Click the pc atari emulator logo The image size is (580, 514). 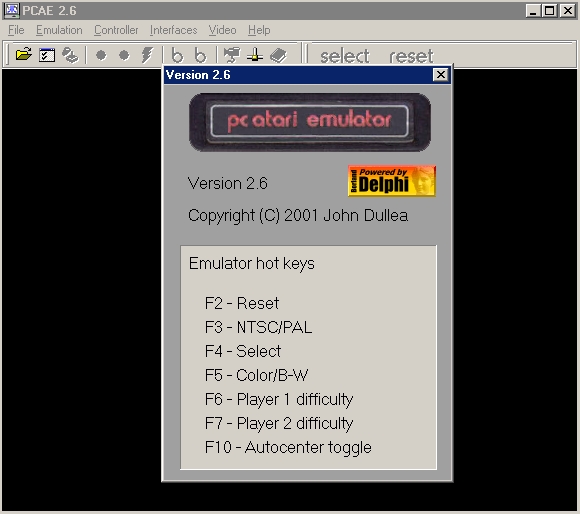pos(310,122)
